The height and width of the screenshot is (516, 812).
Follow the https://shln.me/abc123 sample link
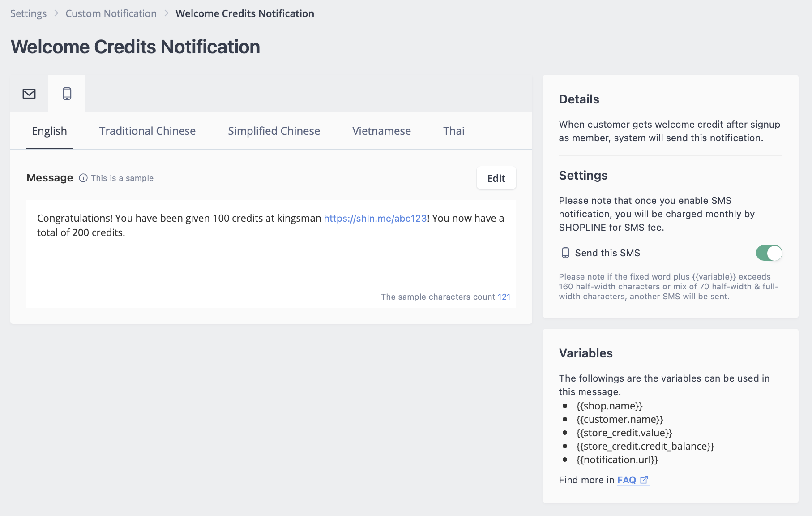pyautogui.click(x=375, y=219)
